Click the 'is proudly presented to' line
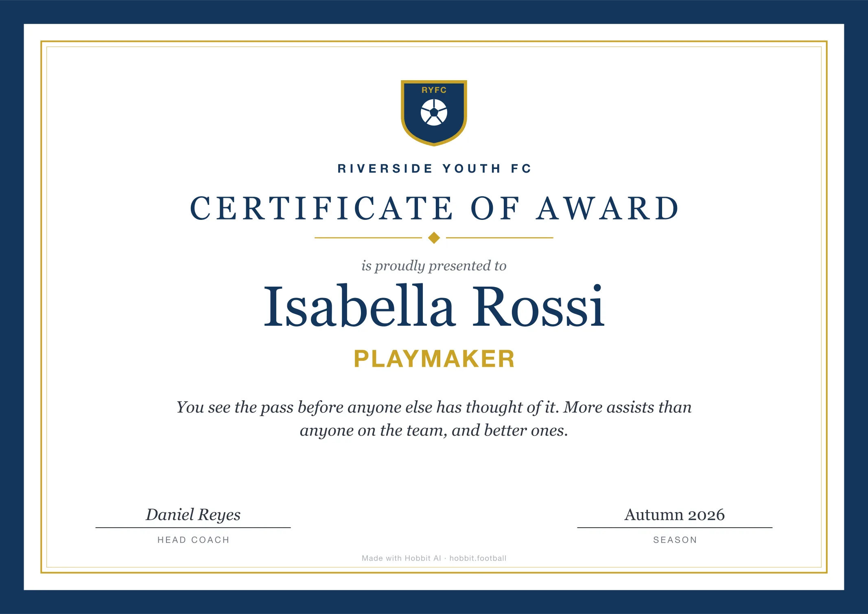The height and width of the screenshot is (614, 868). tap(434, 266)
